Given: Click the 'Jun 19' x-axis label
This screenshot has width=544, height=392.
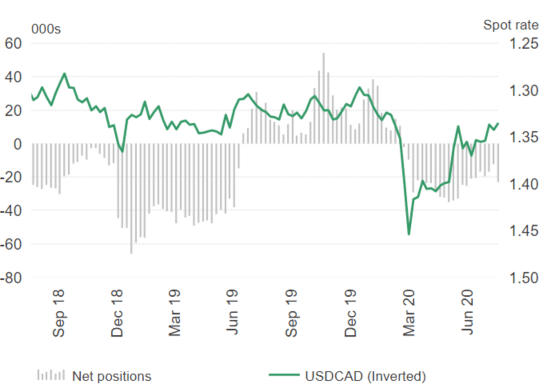Looking at the screenshot, I should 233,313.
